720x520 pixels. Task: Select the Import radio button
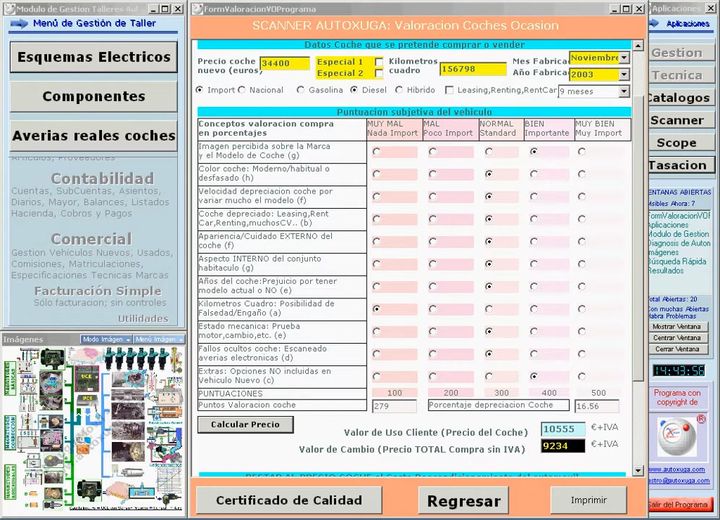point(199,90)
